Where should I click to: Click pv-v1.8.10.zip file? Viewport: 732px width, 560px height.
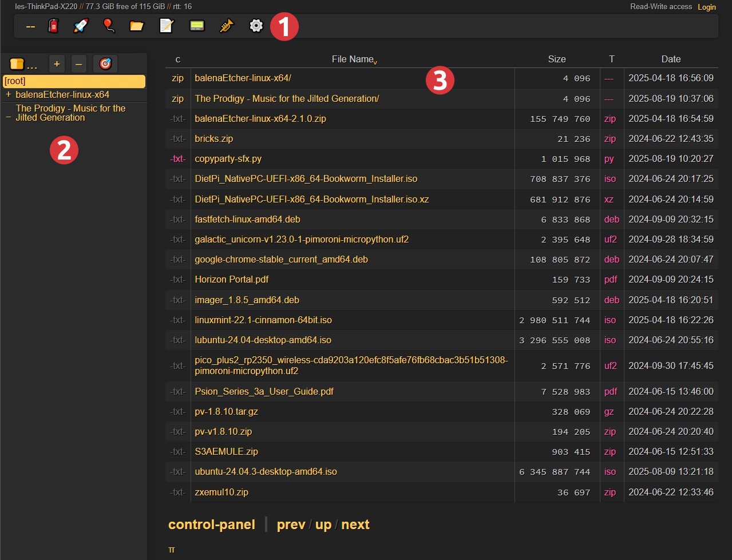coord(223,431)
